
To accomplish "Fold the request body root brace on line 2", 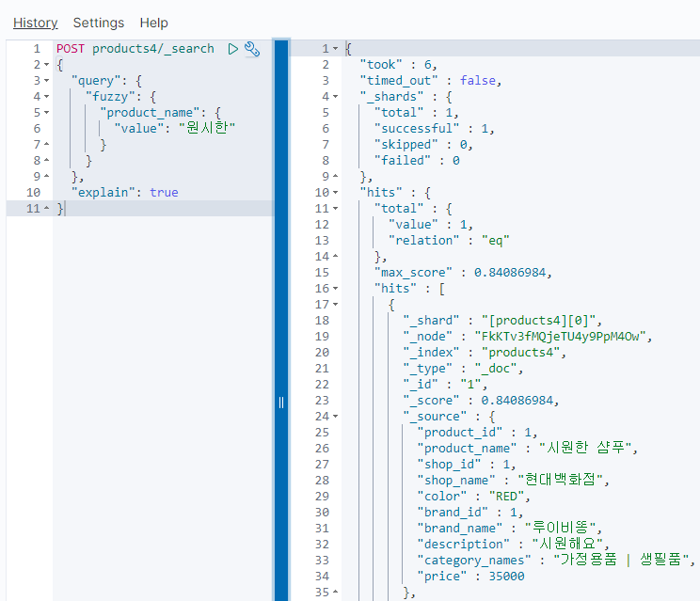I will coord(46,64).
